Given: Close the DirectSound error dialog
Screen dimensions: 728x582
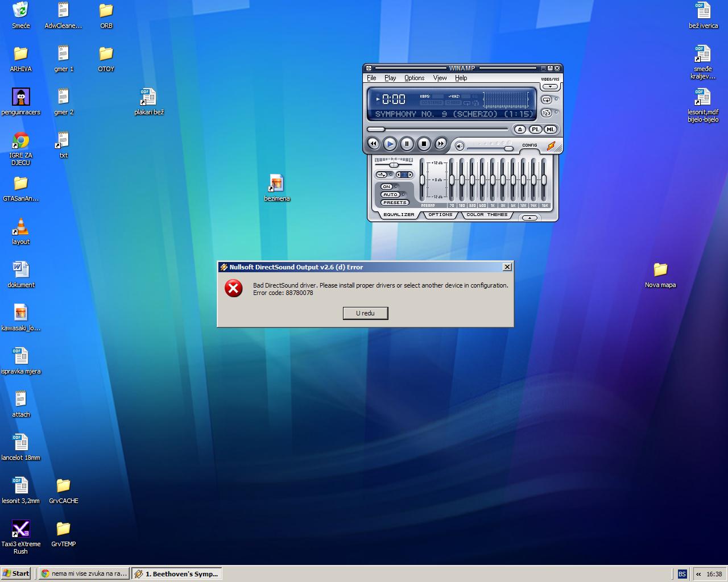Looking at the screenshot, I should (x=507, y=267).
